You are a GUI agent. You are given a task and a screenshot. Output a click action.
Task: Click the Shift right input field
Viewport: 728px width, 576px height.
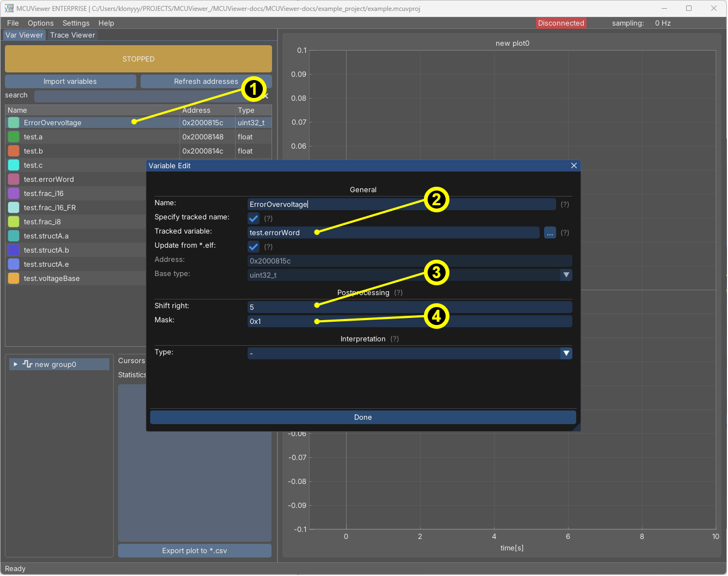408,308
